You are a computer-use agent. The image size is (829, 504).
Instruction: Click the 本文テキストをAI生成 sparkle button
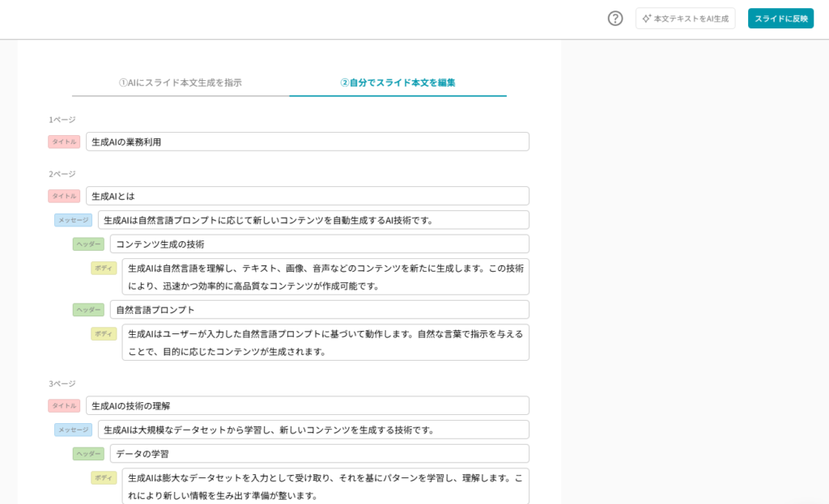[x=685, y=19]
